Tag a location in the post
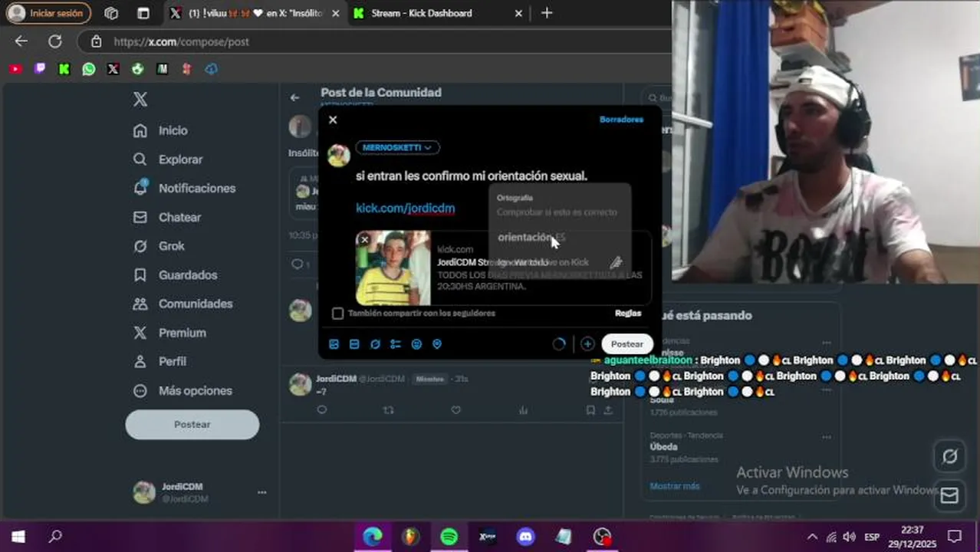The image size is (980, 552). pyautogui.click(x=437, y=344)
